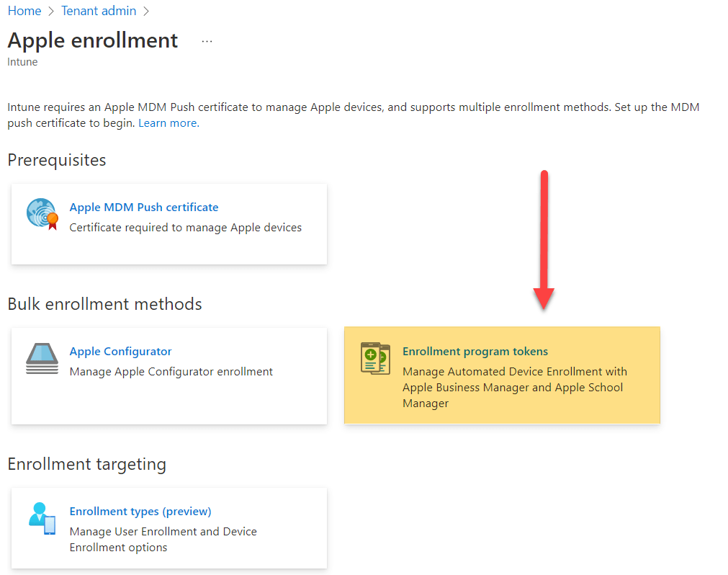Open the ellipsis menu beside Apple enrollment
The width and height of the screenshot is (728, 575).
click(x=207, y=42)
